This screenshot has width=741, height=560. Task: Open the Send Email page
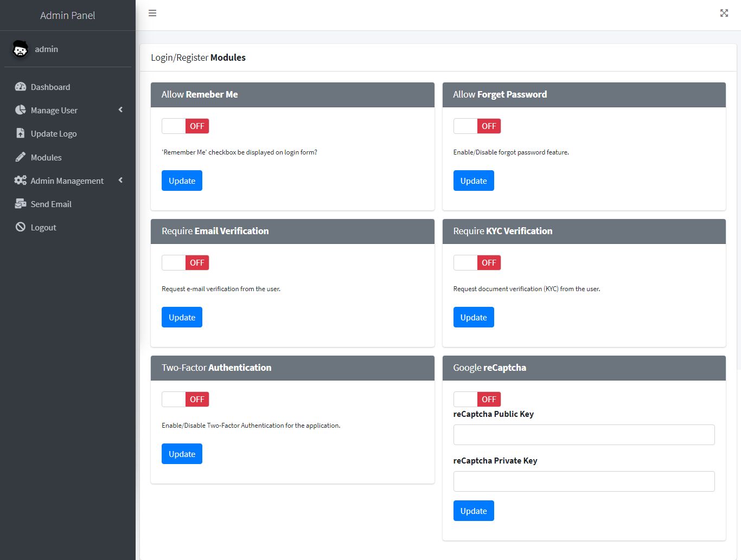[68, 204]
